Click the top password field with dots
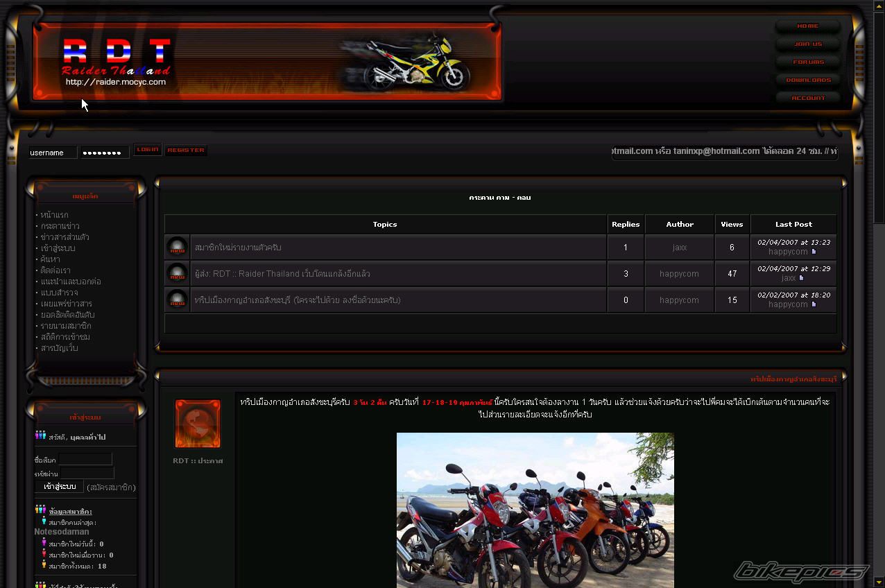 coord(105,153)
